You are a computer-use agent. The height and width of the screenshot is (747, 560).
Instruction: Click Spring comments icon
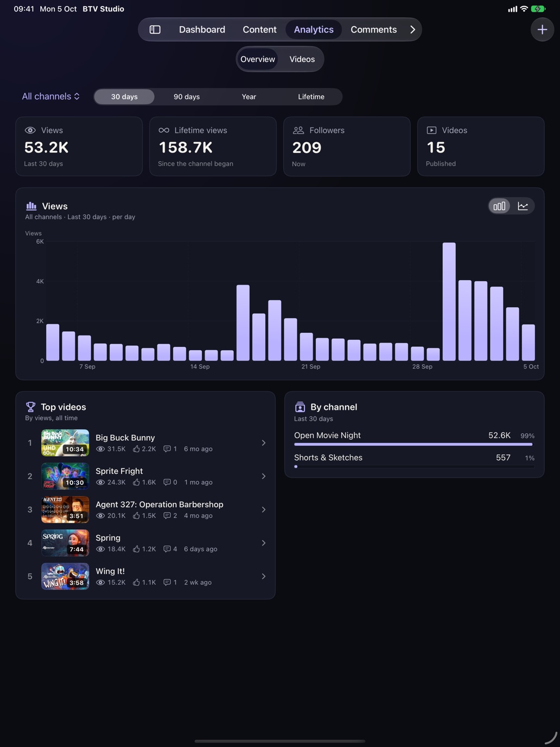pyautogui.click(x=167, y=549)
